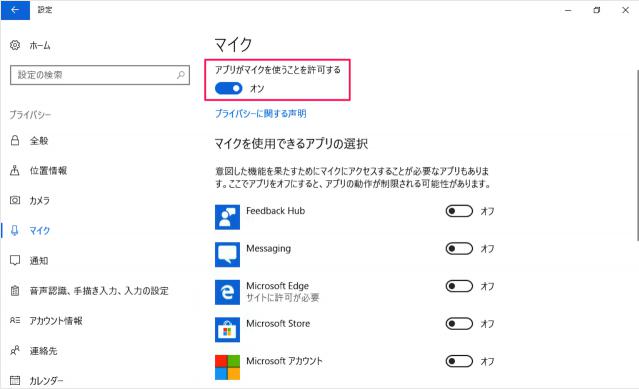Click the Feedback Hub label

click(x=275, y=211)
